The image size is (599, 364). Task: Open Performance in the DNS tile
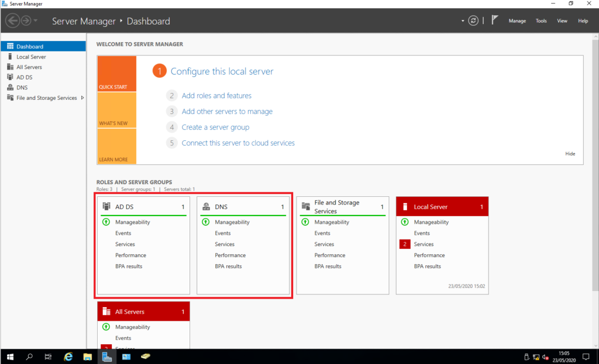tap(230, 255)
